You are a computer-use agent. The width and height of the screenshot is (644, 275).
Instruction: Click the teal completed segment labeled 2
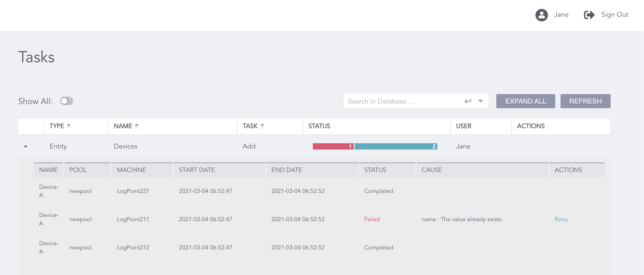(x=395, y=146)
